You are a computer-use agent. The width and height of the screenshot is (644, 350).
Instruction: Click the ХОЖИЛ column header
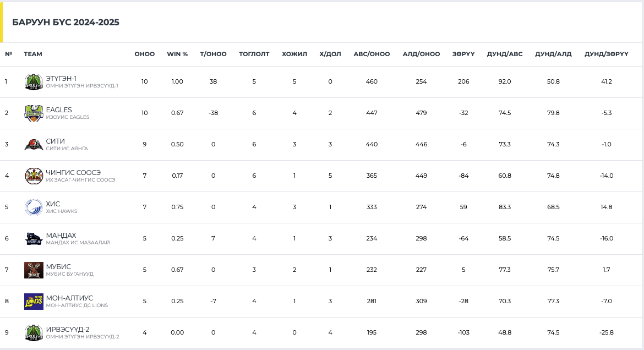coord(294,54)
